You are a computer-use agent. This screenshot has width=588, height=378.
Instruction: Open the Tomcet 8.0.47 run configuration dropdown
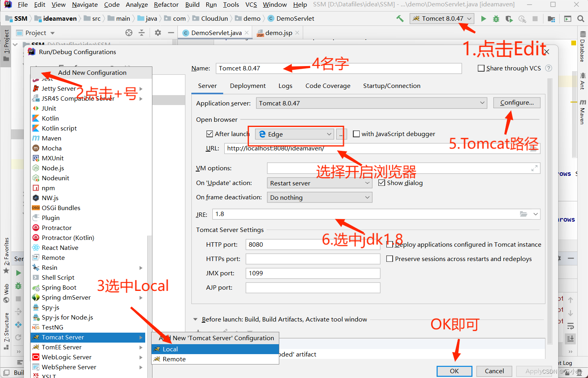click(442, 19)
